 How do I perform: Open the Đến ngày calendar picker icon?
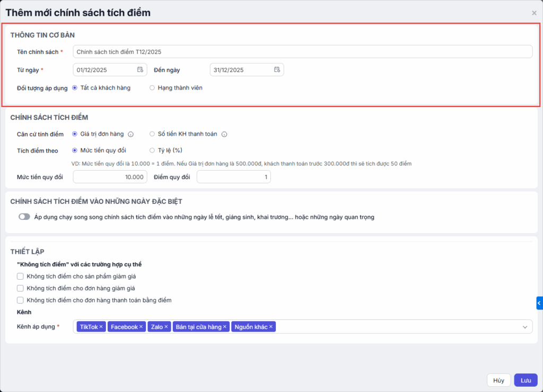[277, 69]
